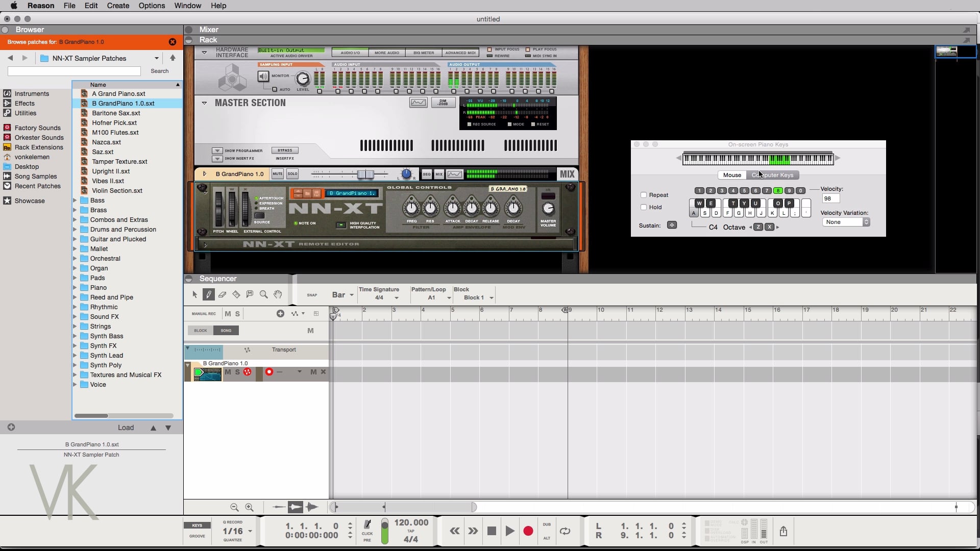Open Upright II.sxt patch
The image size is (980, 551).
click(x=111, y=171)
